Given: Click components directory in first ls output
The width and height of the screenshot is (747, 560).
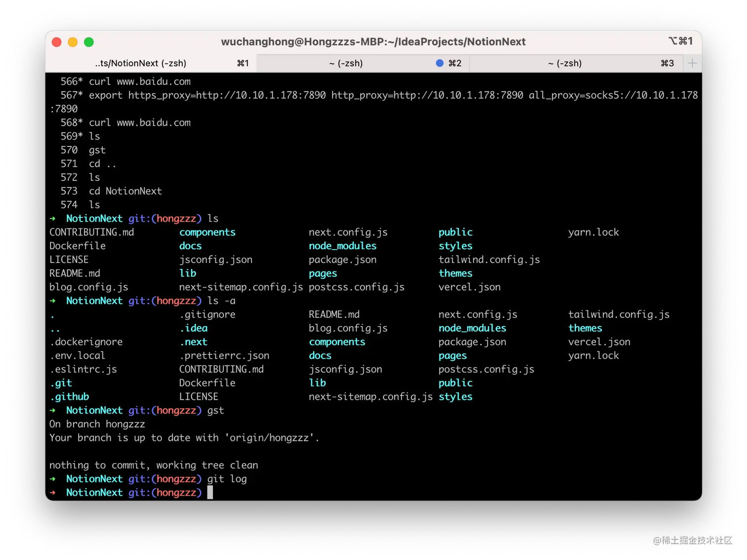Looking at the screenshot, I should pos(207,232).
